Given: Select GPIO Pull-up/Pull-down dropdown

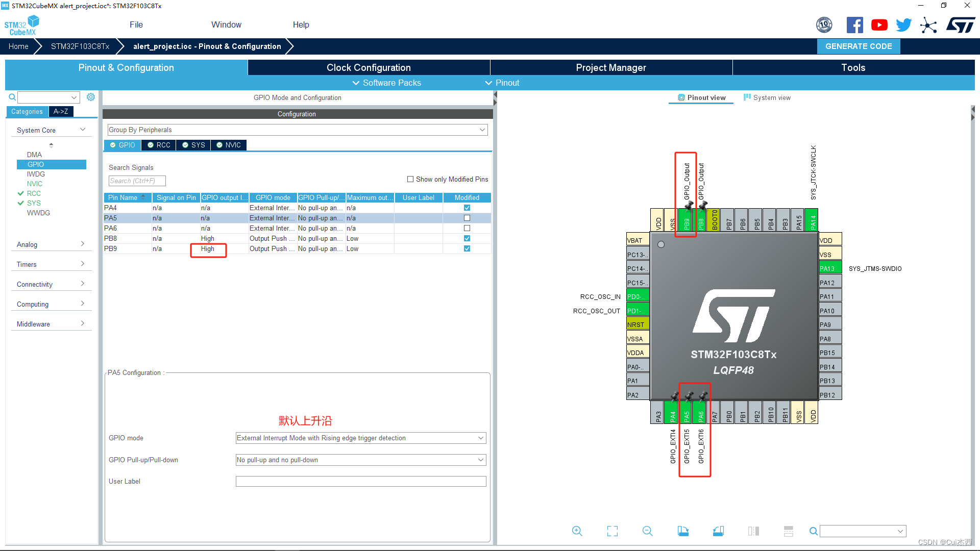Looking at the screenshot, I should [x=361, y=460].
